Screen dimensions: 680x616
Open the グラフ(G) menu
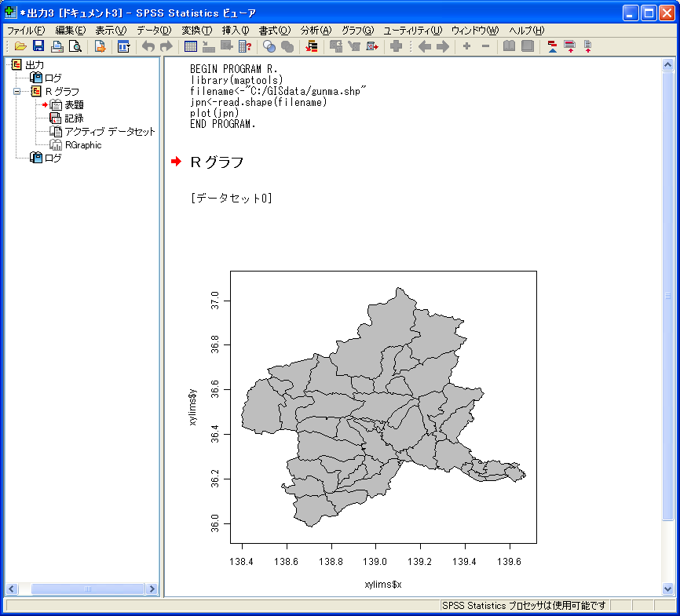[357, 30]
